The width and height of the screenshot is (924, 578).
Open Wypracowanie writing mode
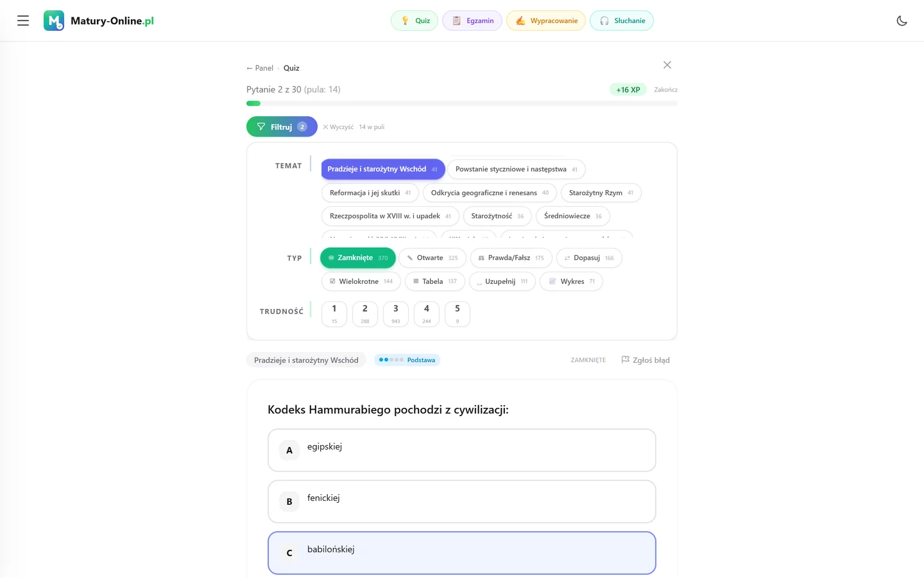click(546, 21)
